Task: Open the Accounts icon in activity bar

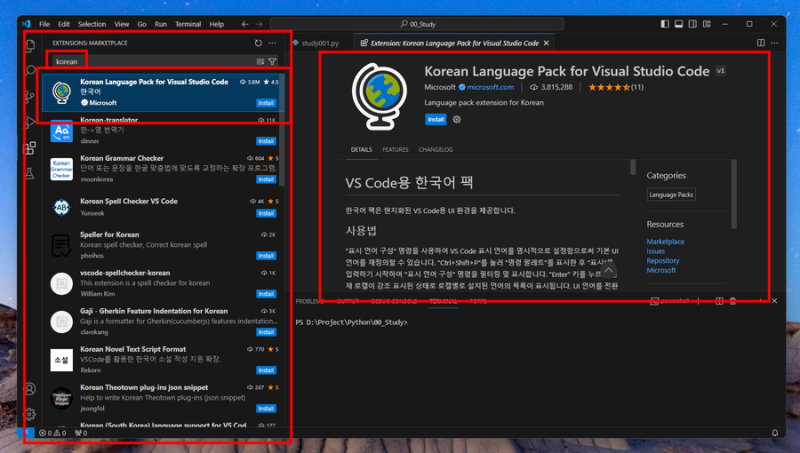Action: coord(30,389)
